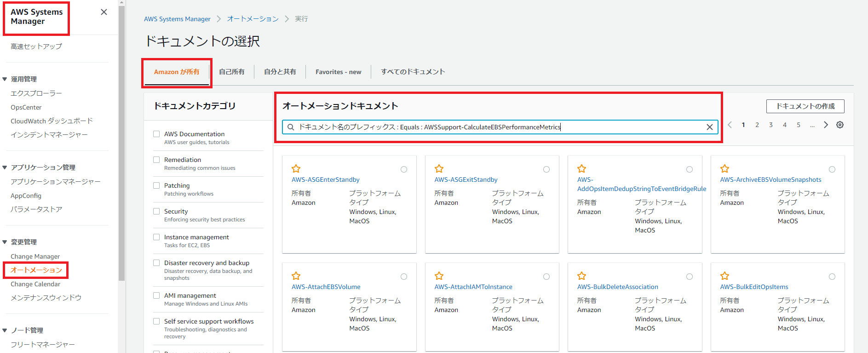Clear the document search filter
The height and width of the screenshot is (353, 868).
click(709, 127)
